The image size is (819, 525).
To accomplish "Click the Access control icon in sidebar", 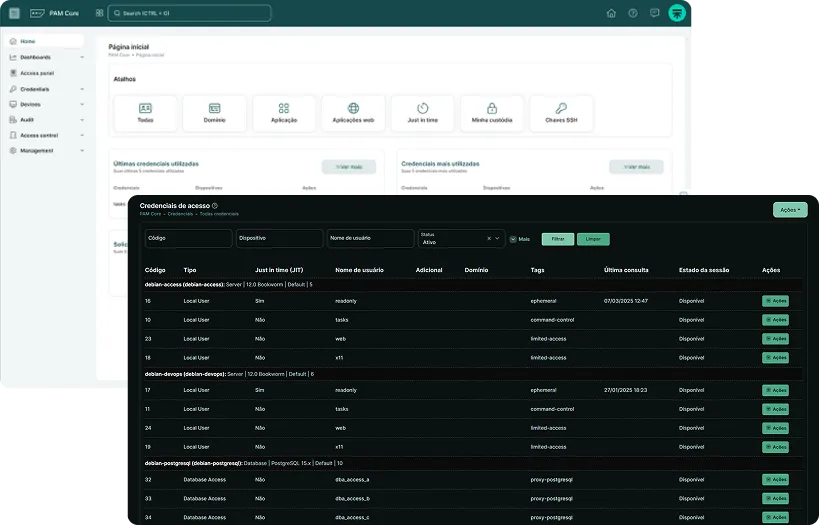I will pyautogui.click(x=13, y=135).
